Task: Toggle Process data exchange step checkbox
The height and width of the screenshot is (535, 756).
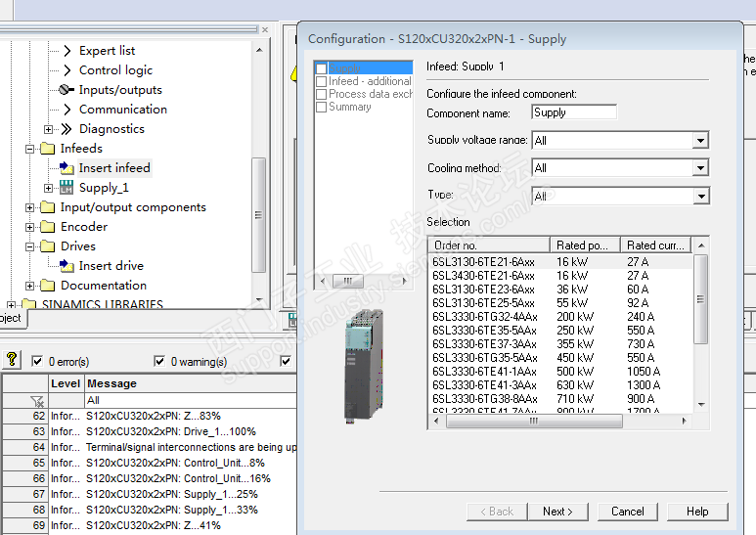Action: point(322,94)
